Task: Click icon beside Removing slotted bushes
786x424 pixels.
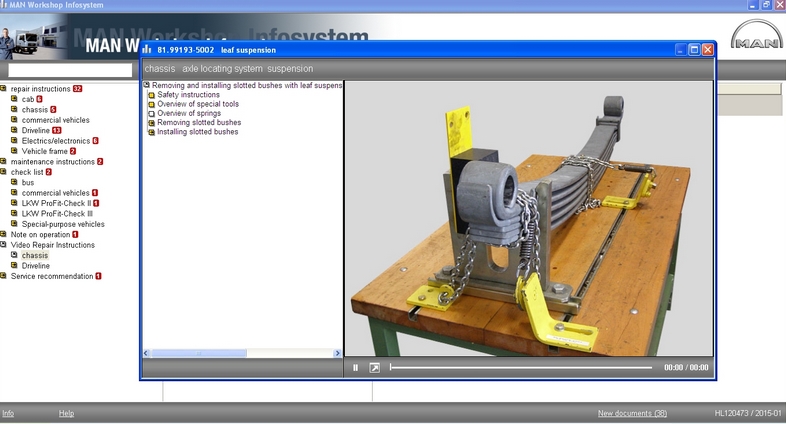Action: click(x=151, y=123)
